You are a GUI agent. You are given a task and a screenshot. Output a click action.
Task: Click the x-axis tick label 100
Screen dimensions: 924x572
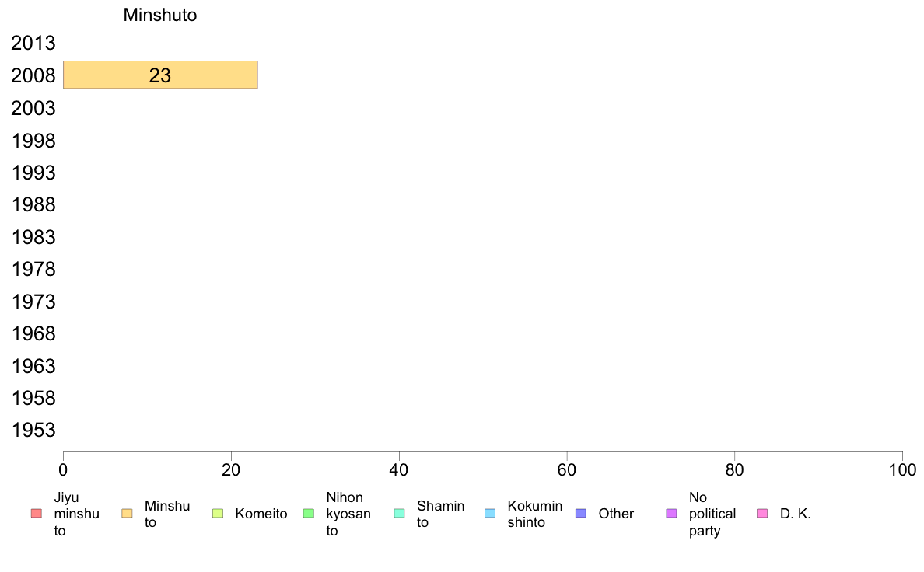[x=902, y=469]
